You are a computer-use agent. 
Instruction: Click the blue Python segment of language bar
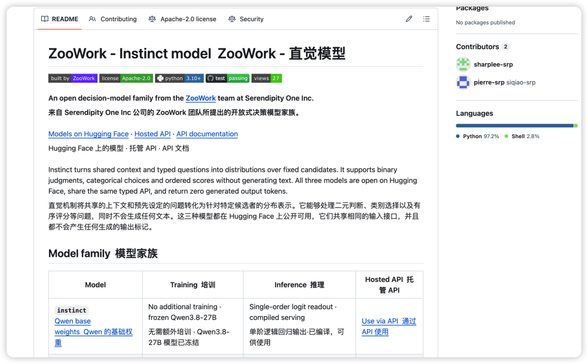514,126
